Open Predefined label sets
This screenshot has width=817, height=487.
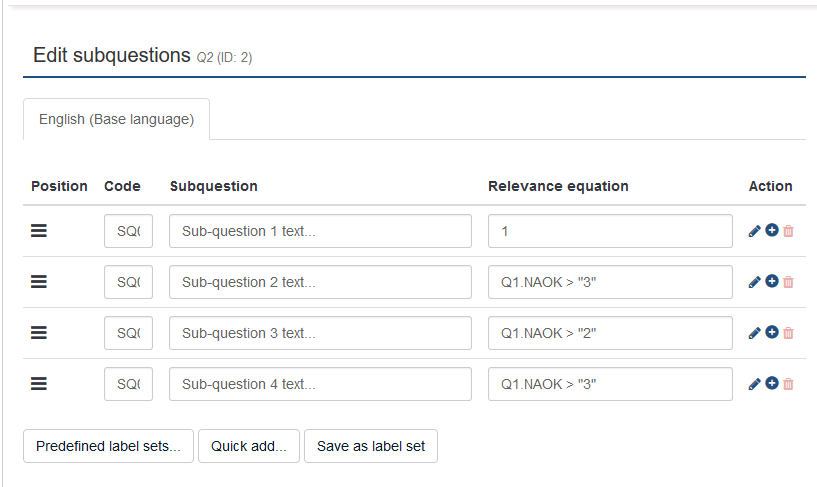click(x=108, y=446)
